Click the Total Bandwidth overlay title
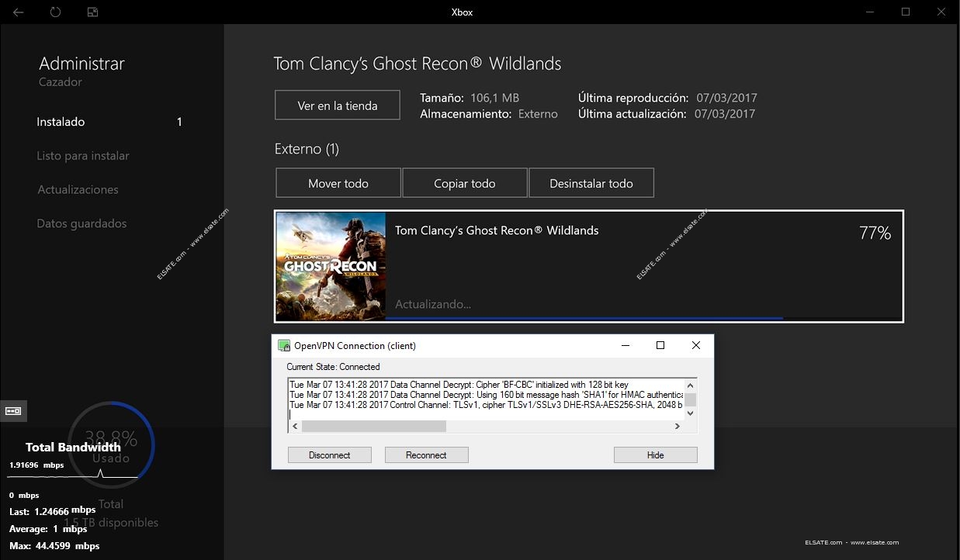The width and height of the screenshot is (960, 560). point(73,447)
